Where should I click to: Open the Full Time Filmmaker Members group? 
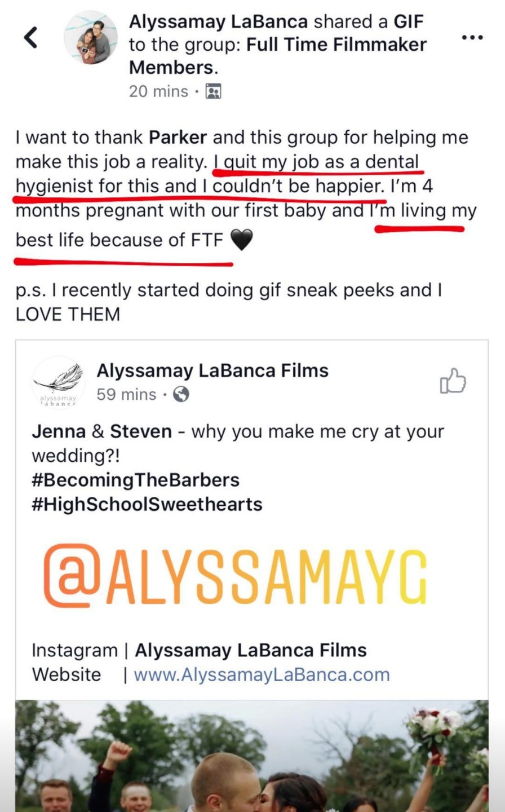278,56
